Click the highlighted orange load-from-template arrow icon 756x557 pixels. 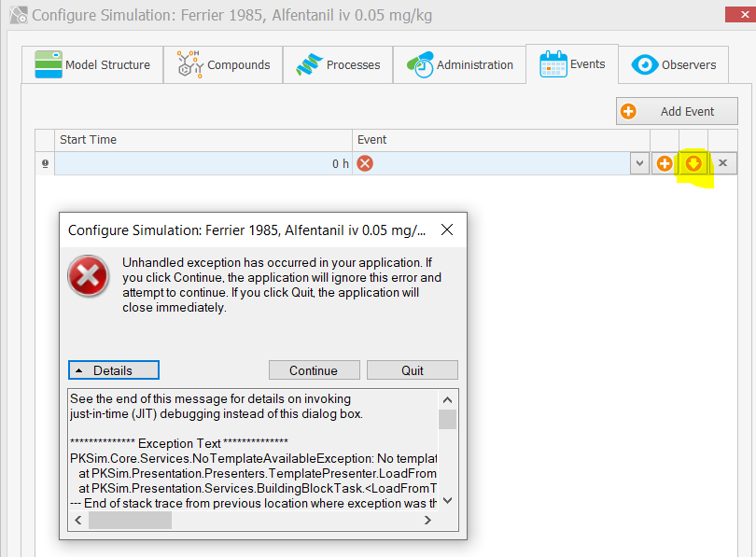coord(693,162)
